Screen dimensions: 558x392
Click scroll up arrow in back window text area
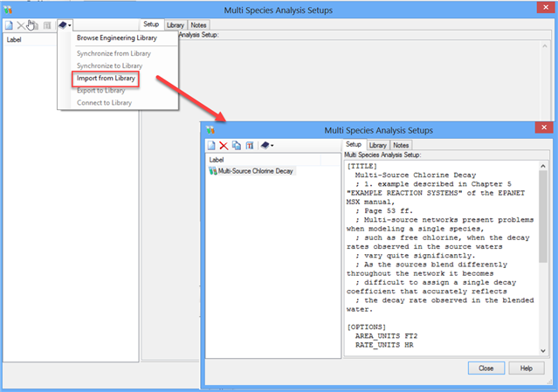tap(545, 46)
